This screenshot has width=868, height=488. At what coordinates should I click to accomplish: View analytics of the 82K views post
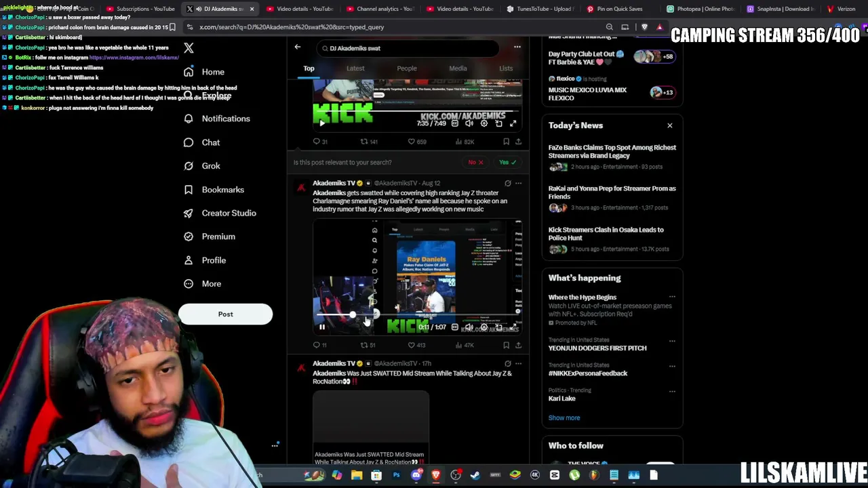[x=465, y=142]
